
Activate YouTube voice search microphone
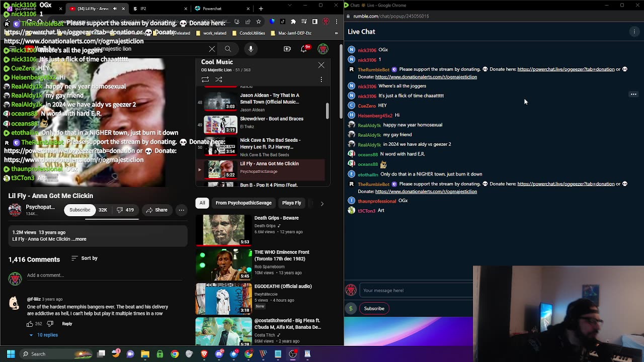251,49
